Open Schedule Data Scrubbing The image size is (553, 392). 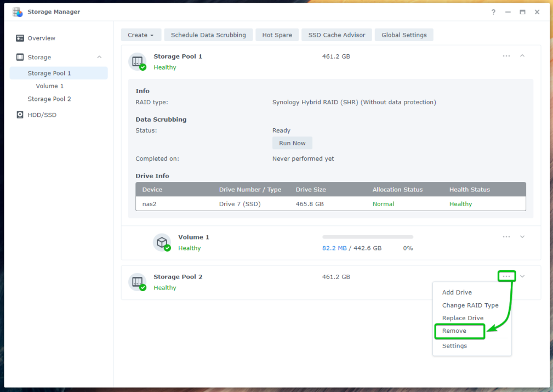[x=208, y=35]
